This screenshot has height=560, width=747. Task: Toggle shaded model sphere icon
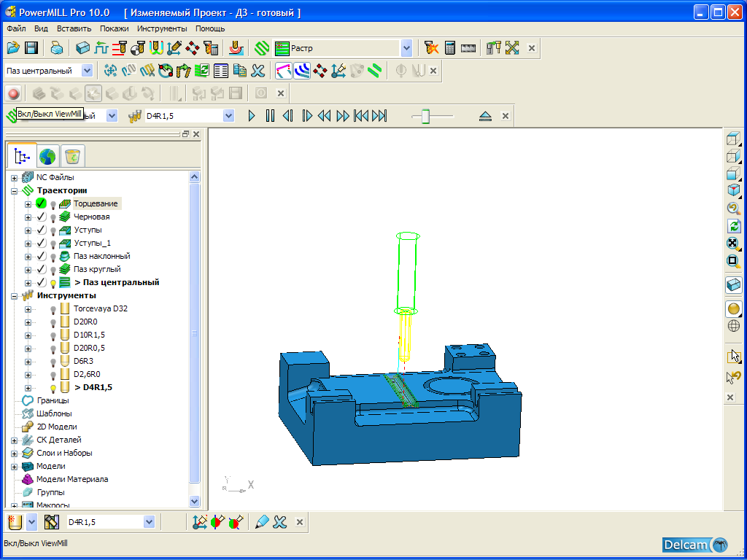[734, 308]
